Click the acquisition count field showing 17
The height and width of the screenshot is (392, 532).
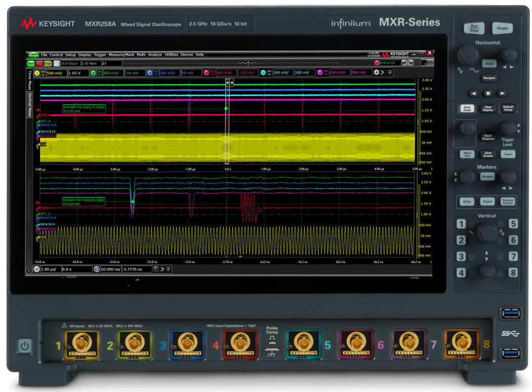[x=112, y=63]
